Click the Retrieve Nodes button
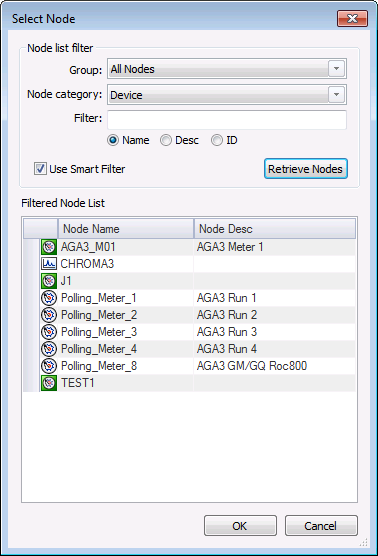Viewport: 378px width, 556px height. click(306, 169)
